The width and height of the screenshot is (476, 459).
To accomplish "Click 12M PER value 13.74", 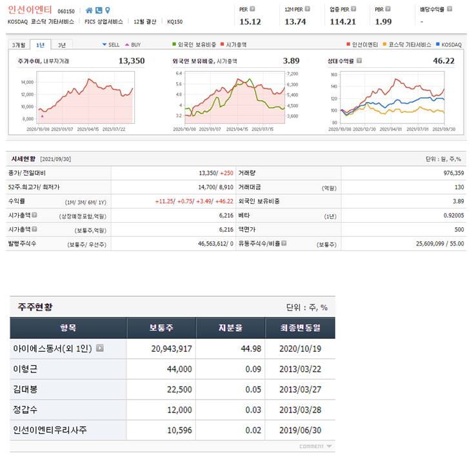I will 295,22.
